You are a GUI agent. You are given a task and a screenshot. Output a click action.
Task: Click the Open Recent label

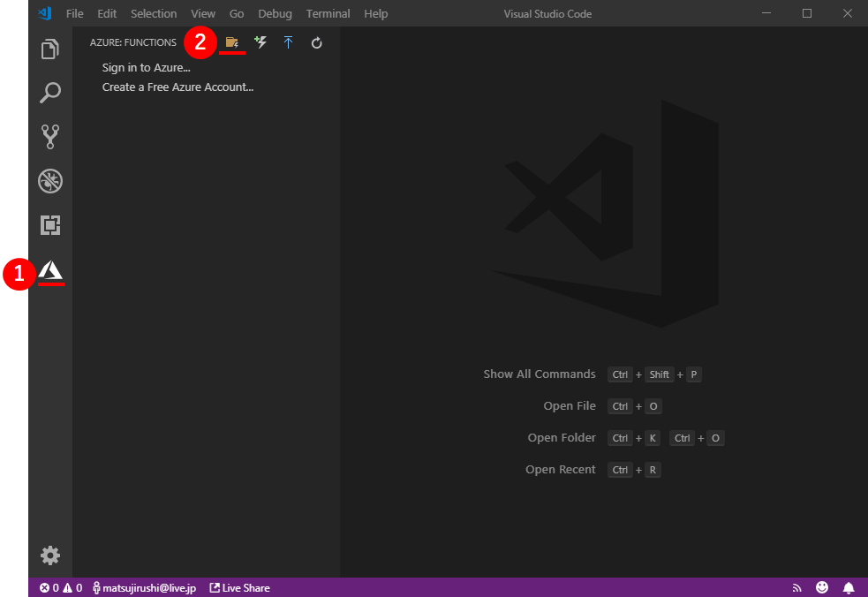560,469
